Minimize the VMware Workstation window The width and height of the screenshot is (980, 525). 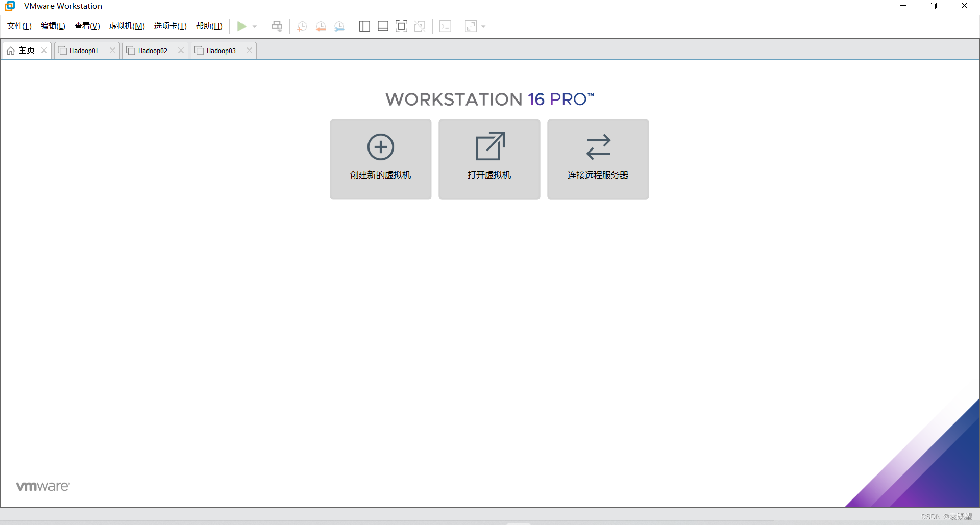point(903,6)
